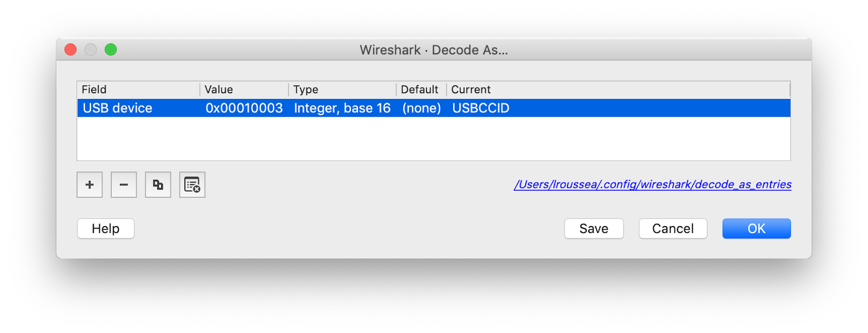Click the Default column header

(x=420, y=89)
